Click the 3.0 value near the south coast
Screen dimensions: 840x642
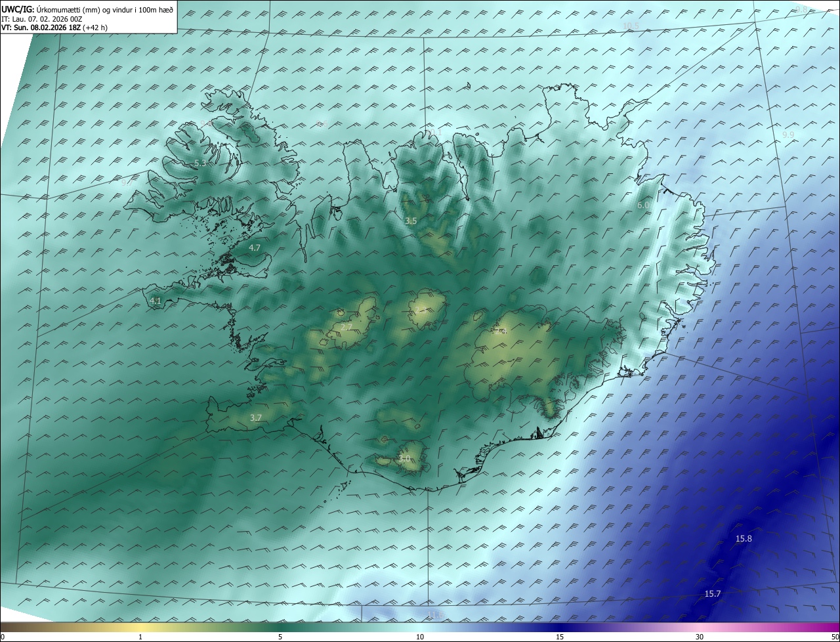(x=405, y=458)
